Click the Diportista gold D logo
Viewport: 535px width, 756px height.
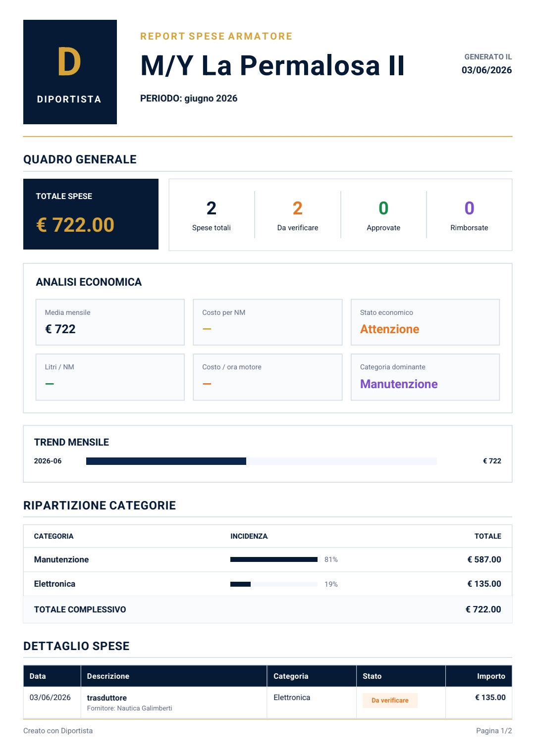tap(69, 62)
